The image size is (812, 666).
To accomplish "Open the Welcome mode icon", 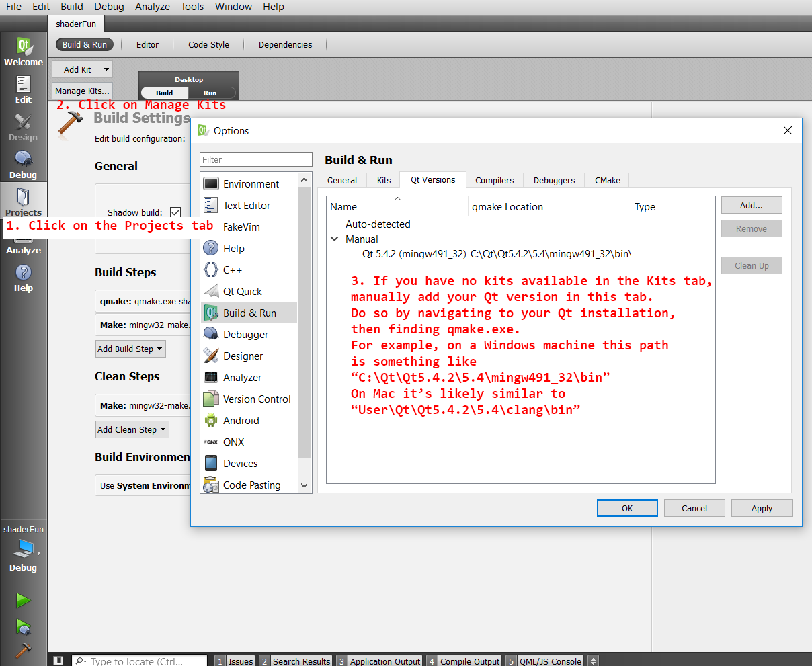I will pos(24,52).
